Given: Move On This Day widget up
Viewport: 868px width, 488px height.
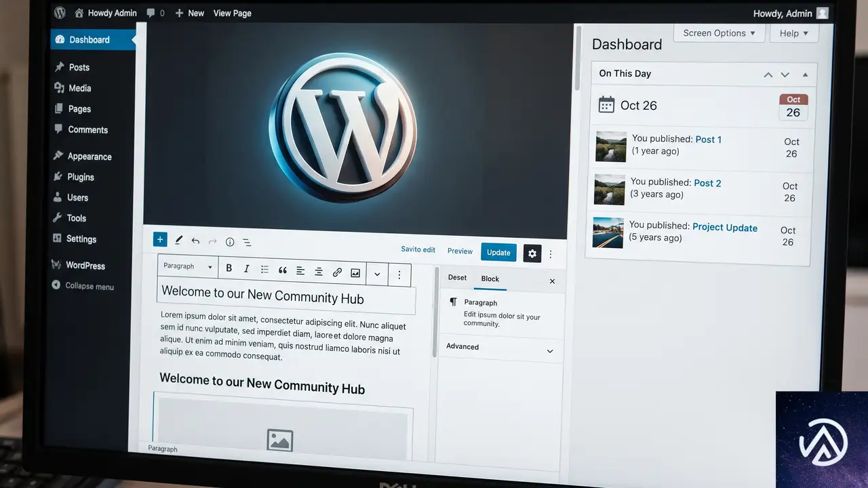Looking at the screenshot, I should click(x=768, y=75).
